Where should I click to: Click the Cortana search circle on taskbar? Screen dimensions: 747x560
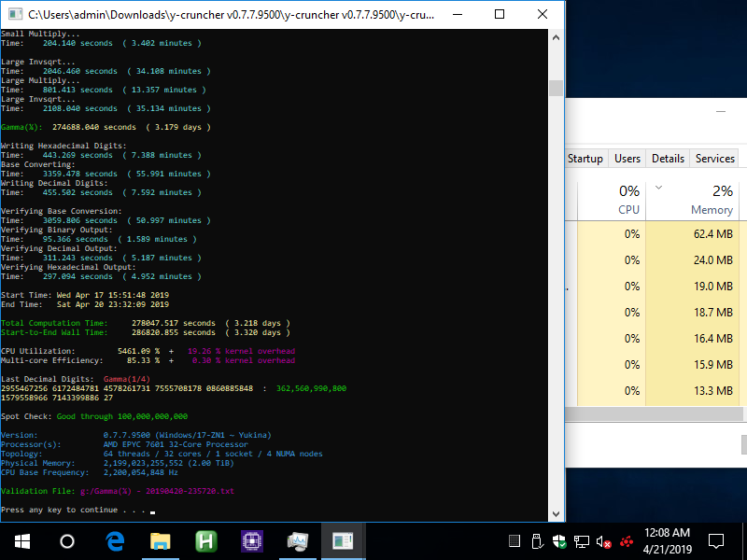click(66, 540)
